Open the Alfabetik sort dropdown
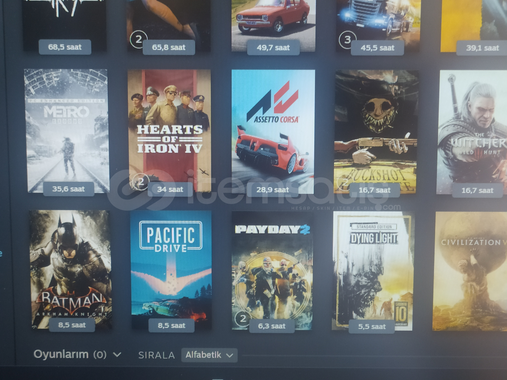 209,355
